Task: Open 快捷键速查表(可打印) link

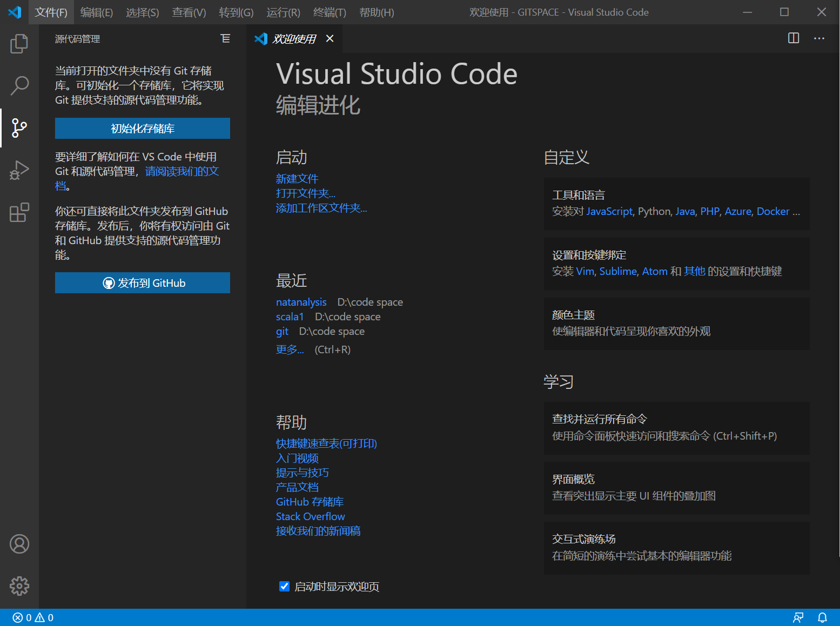Action: [x=326, y=443]
